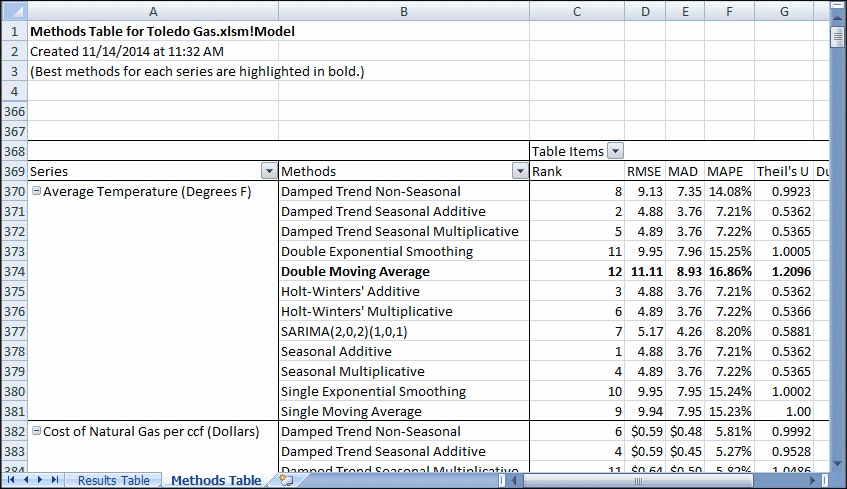Select the 'Damped Trend Seasonal Multiplicative' cell in row 372
Screen dimensions: 847x489
pos(404,231)
